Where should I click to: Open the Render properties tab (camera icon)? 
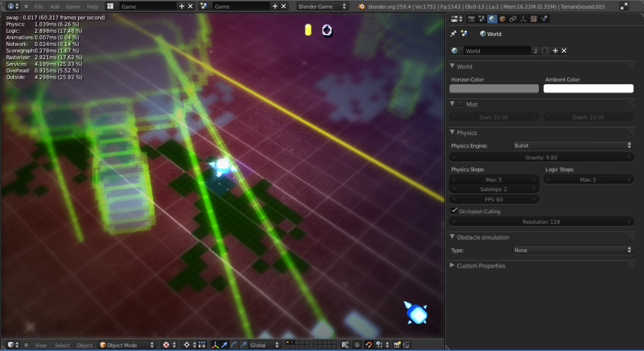pyautogui.click(x=471, y=19)
